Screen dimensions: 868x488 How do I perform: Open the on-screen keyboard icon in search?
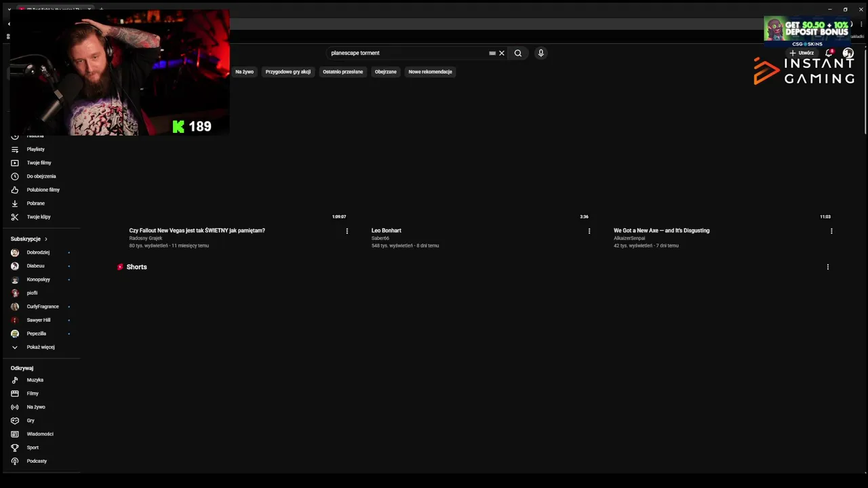[492, 53]
